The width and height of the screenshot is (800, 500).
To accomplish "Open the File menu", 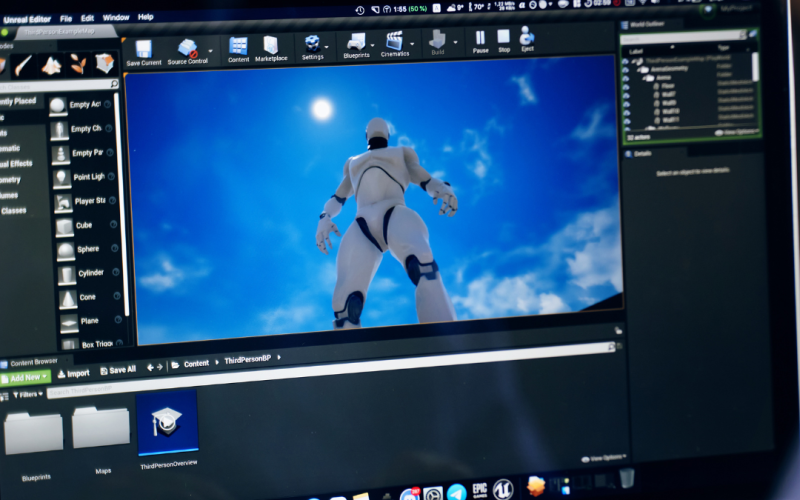I will point(66,18).
